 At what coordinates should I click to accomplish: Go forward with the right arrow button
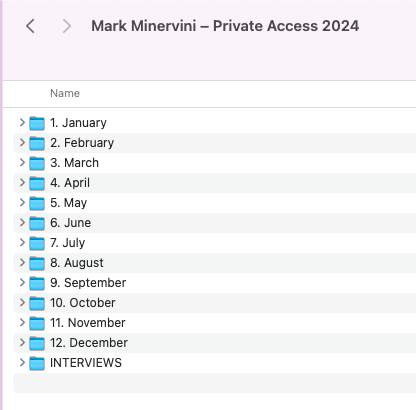click(67, 26)
